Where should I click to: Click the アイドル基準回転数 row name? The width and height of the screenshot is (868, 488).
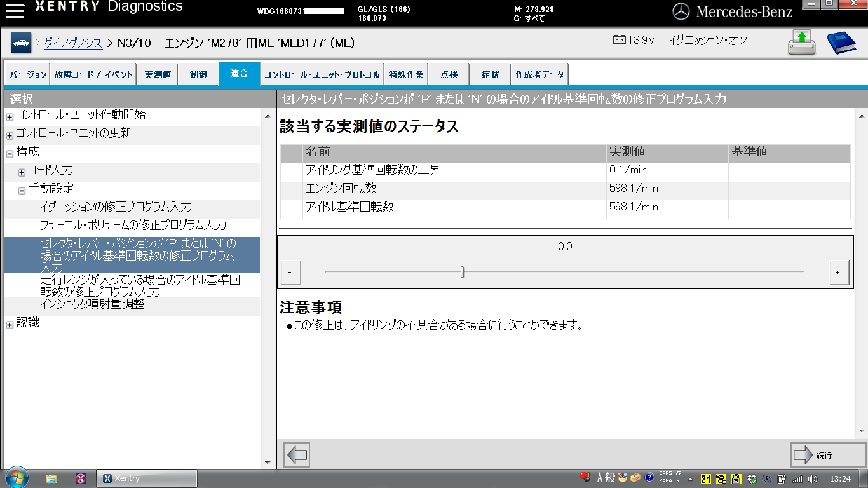pyautogui.click(x=349, y=207)
